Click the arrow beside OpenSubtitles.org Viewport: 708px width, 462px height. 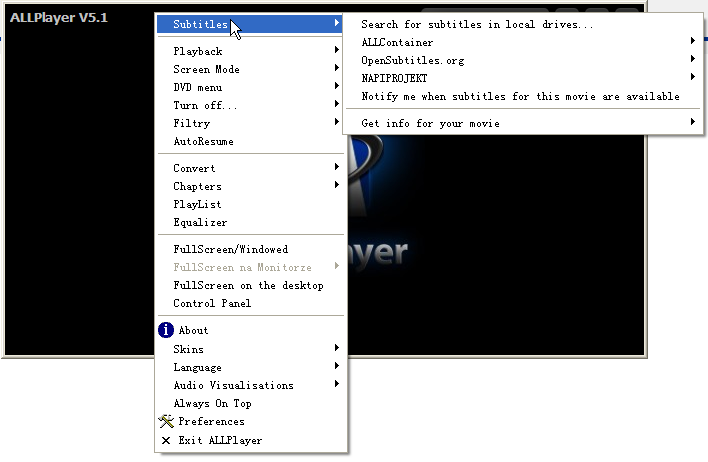pos(693,59)
